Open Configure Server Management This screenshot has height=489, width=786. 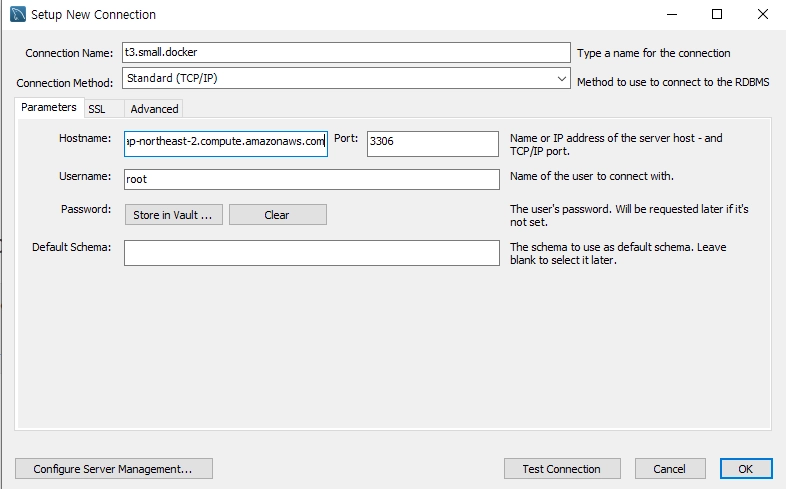[x=114, y=469]
